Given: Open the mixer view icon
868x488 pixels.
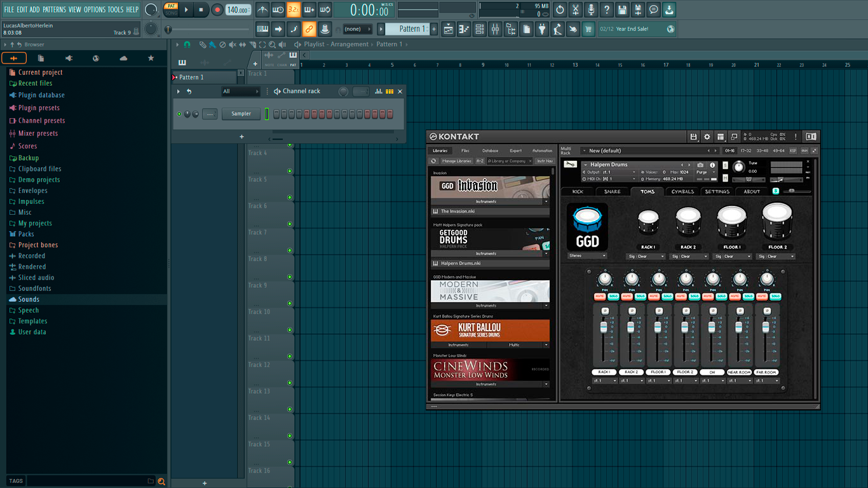Looking at the screenshot, I should pyautogui.click(x=495, y=29).
